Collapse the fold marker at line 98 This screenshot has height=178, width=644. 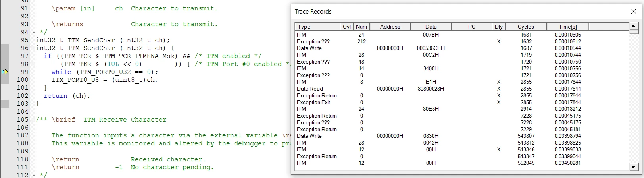(x=33, y=64)
